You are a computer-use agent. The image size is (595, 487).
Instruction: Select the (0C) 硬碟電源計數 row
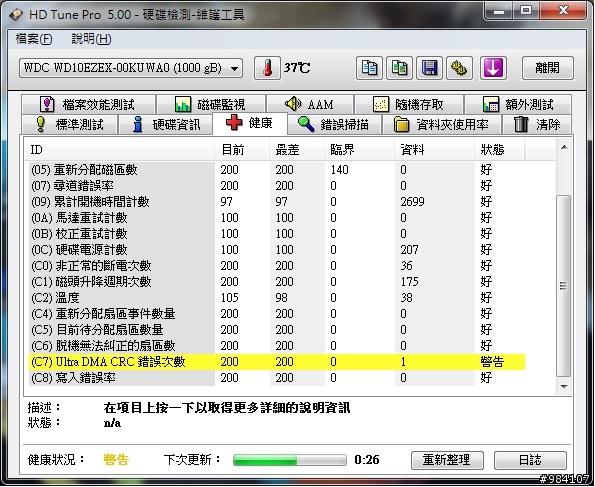277,249
